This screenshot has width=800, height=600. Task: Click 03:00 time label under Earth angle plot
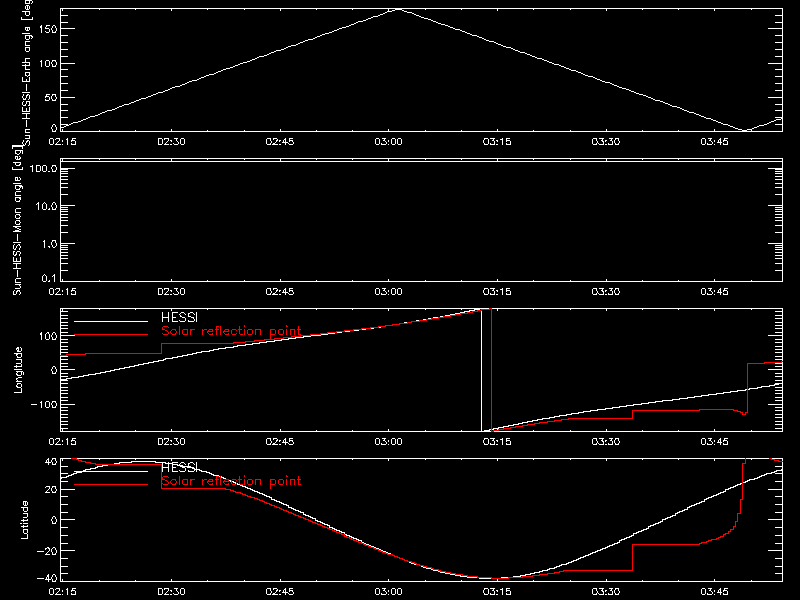click(x=388, y=141)
